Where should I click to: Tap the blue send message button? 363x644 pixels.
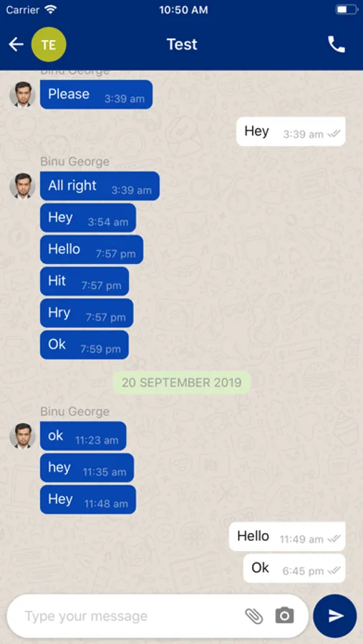[335, 615]
